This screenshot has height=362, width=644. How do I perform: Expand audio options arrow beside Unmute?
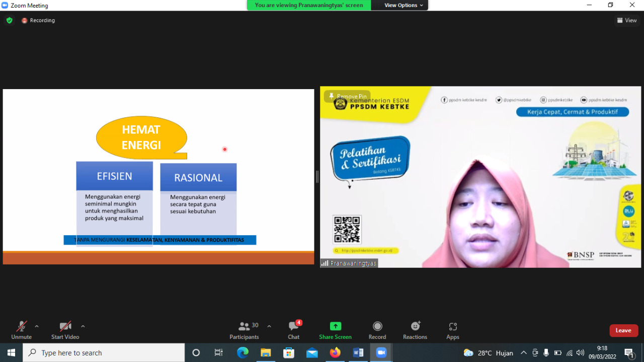37,326
